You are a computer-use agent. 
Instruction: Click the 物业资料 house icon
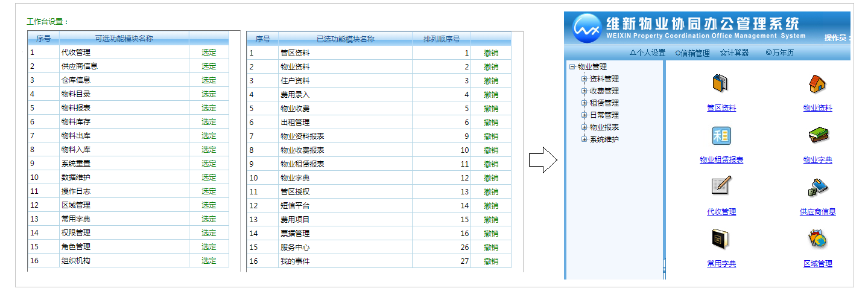click(817, 83)
